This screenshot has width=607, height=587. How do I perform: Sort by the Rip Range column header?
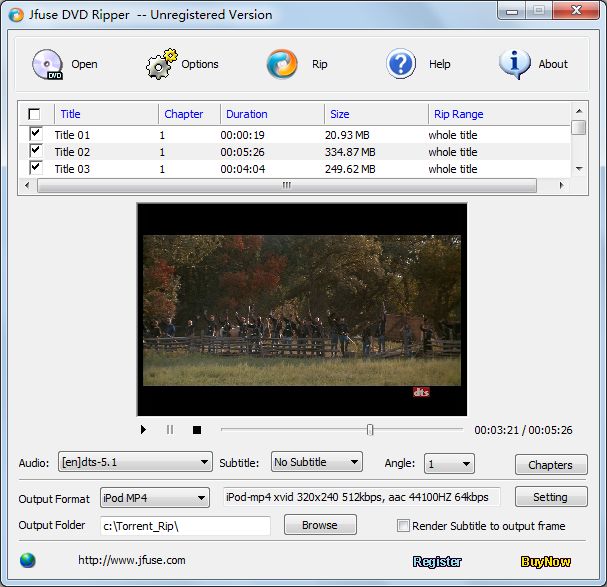(x=458, y=114)
